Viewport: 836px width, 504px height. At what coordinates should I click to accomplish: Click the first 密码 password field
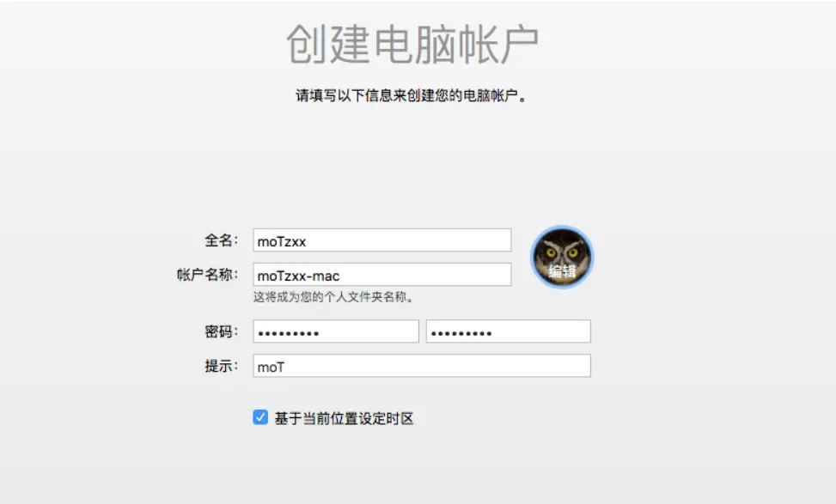click(x=336, y=331)
